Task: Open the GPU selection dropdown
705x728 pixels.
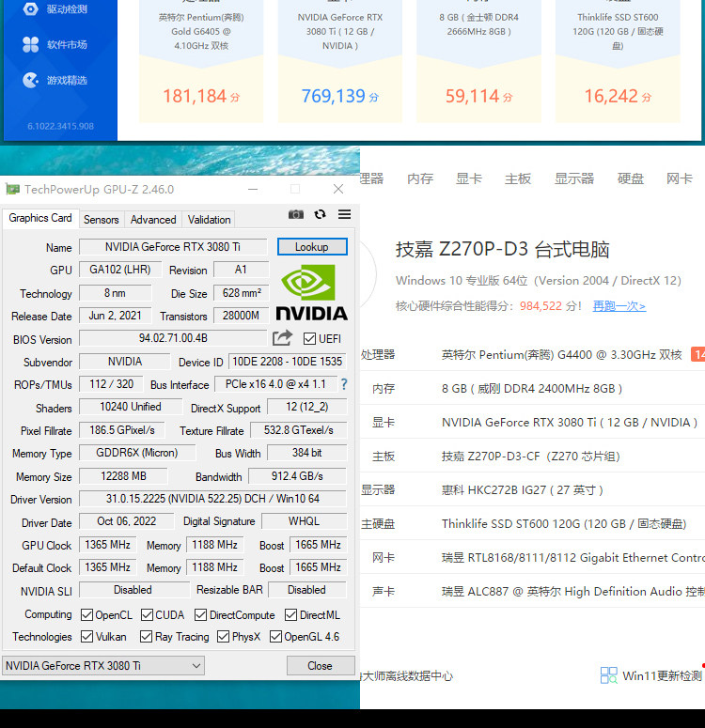Action: (x=103, y=666)
